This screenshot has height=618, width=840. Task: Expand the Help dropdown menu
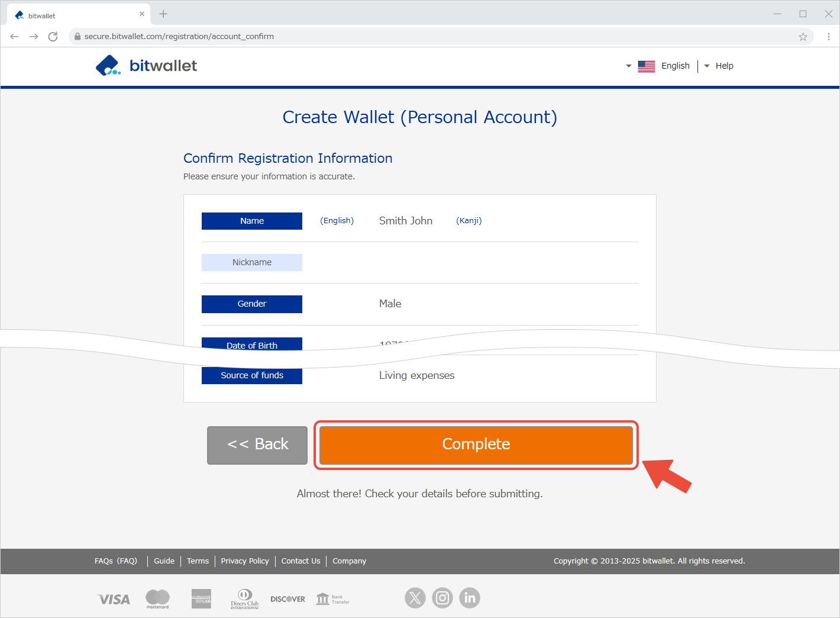point(719,66)
